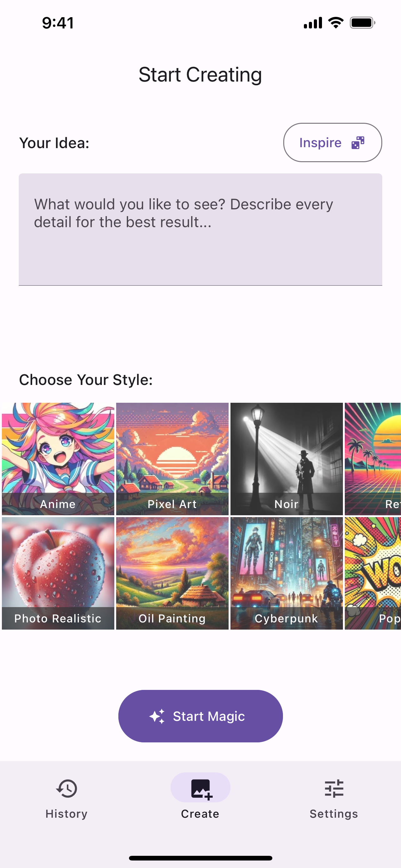The image size is (401, 868).
Task: Tap the idea description text field
Action: coord(200,230)
